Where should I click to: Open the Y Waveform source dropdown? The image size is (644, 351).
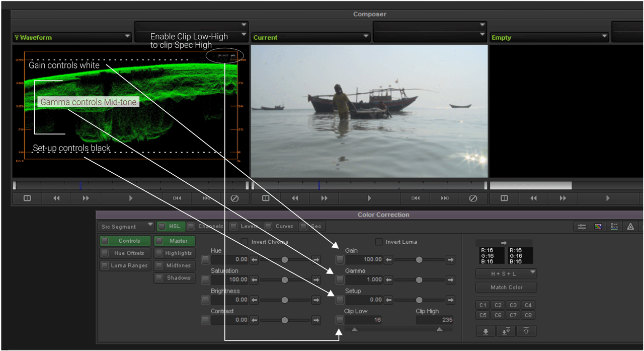click(72, 37)
